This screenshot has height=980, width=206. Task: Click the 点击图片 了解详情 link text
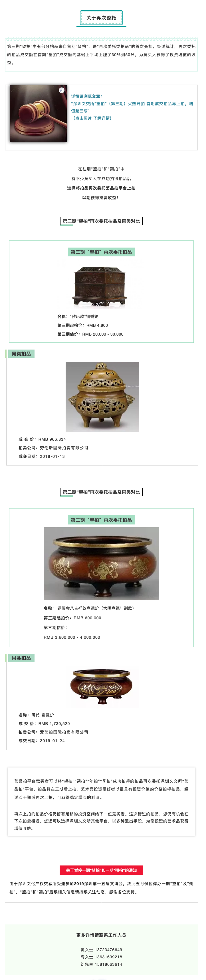[x=91, y=118]
